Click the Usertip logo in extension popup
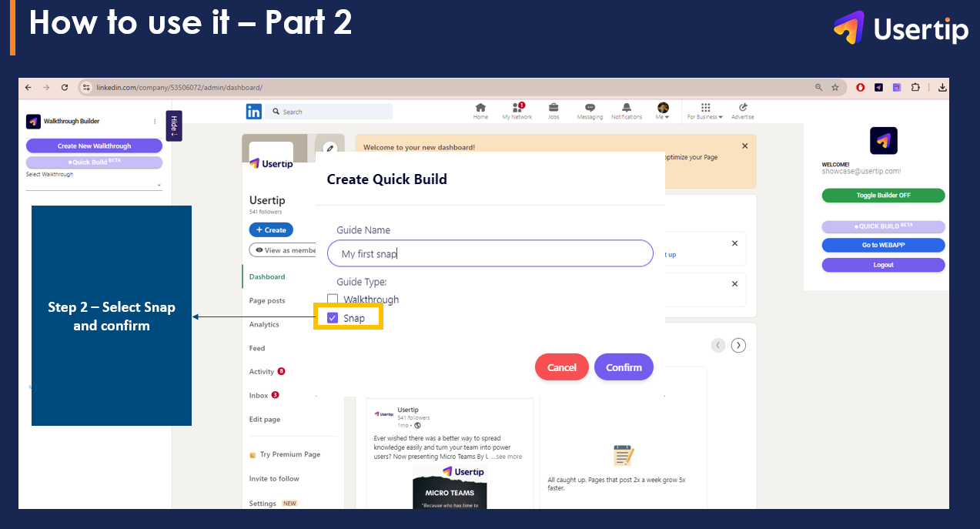The height and width of the screenshot is (529, 980). [x=883, y=141]
